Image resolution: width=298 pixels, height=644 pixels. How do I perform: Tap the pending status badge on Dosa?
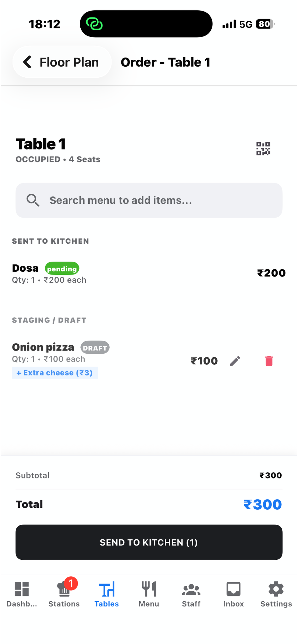coord(62,269)
